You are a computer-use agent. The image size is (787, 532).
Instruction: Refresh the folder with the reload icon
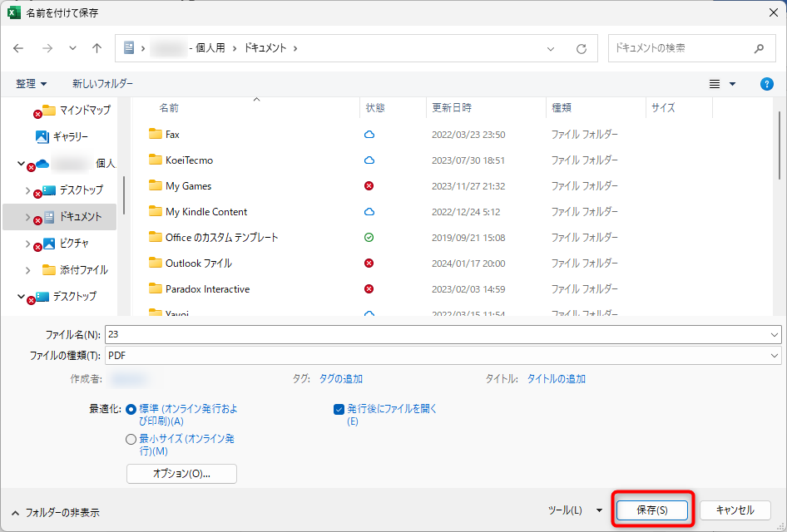(582, 49)
